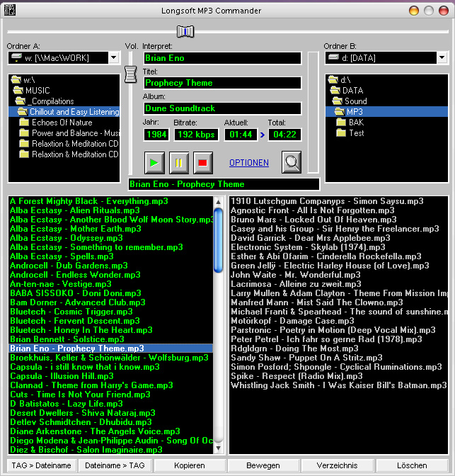The height and width of the screenshot is (476, 455).
Task: Click the TAG > Dateiname button
Action: tap(40, 465)
